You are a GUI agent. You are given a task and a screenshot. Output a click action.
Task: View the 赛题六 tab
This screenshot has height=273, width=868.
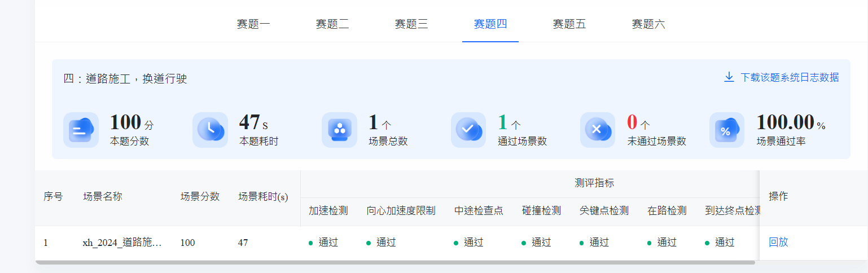pyautogui.click(x=648, y=24)
